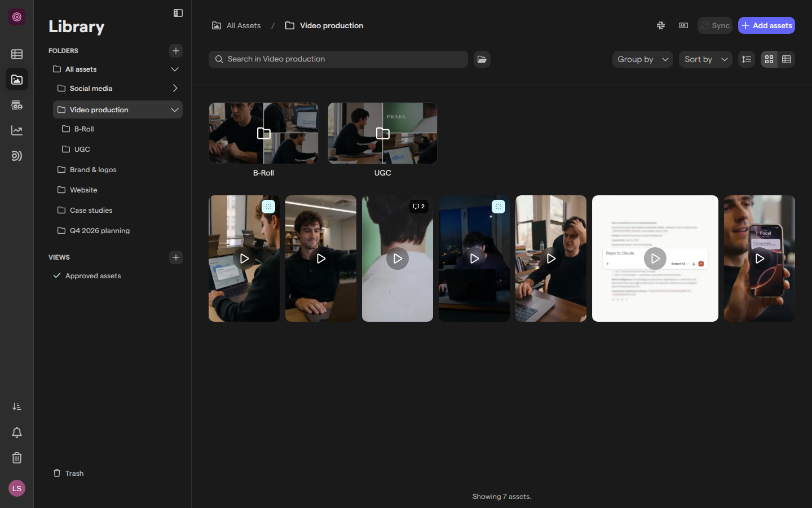Open the Library image icon in left rail

pos(17,80)
